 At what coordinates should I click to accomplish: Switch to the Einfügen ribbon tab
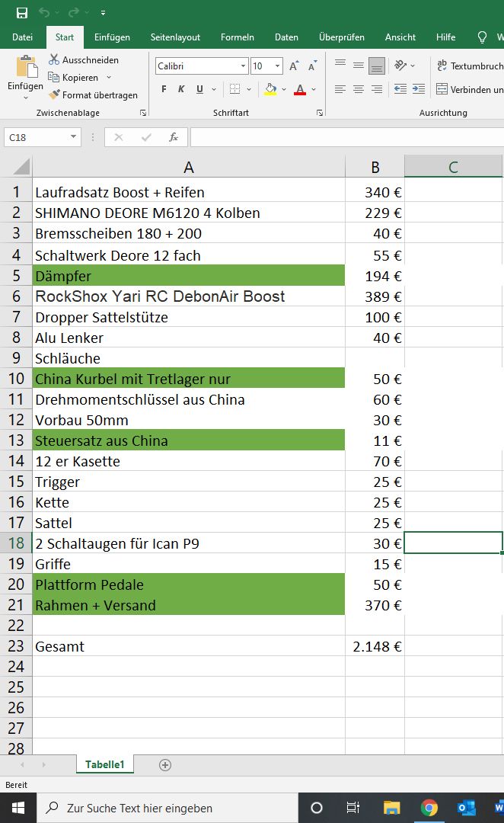[x=112, y=37]
